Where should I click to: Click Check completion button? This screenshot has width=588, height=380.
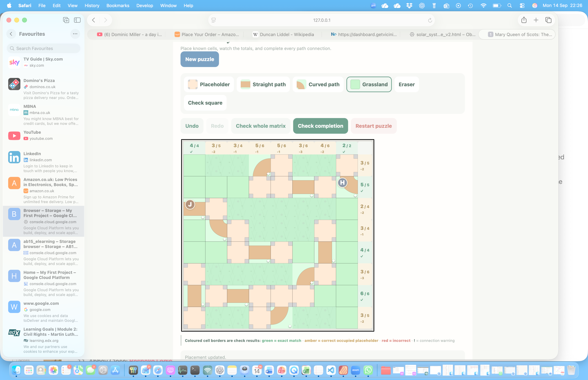[320, 126]
